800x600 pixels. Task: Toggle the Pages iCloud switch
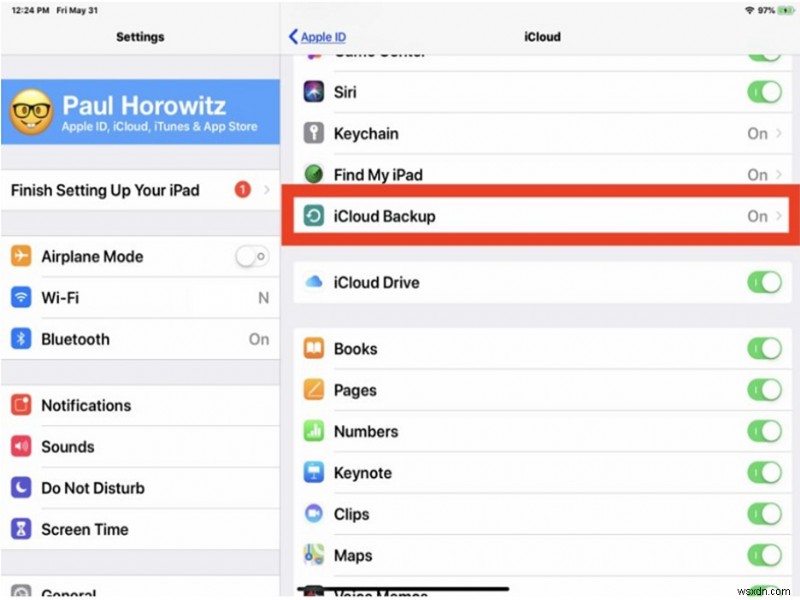tap(764, 390)
